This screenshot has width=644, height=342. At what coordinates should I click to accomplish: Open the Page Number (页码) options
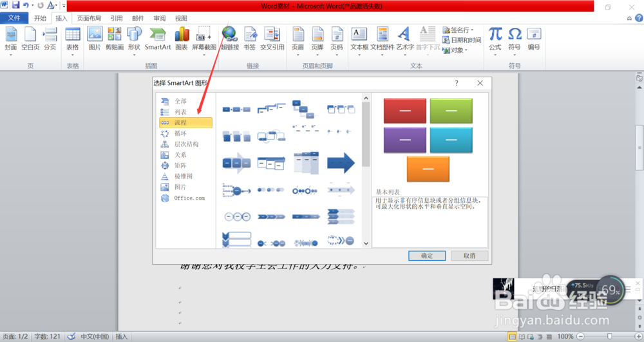click(337, 39)
